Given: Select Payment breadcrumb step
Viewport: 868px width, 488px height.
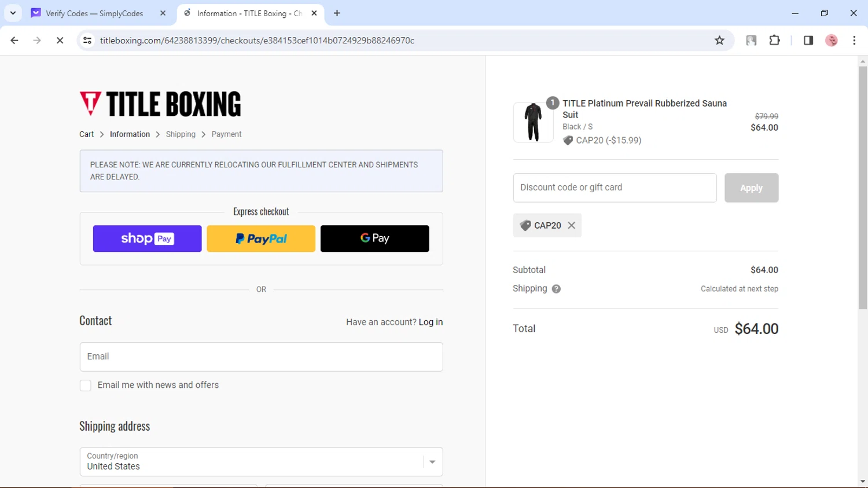Looking at the screenshot, I should coord(226,134).
